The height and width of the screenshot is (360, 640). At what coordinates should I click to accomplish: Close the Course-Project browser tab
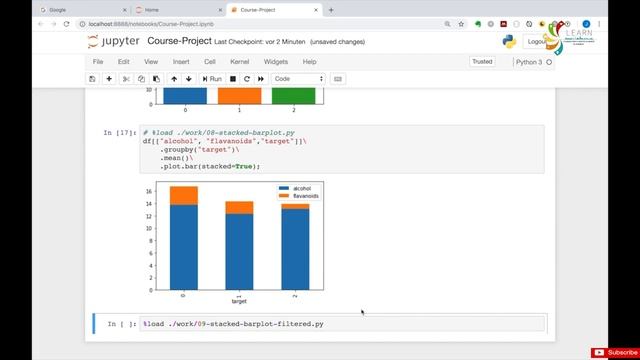click(316, 10)
